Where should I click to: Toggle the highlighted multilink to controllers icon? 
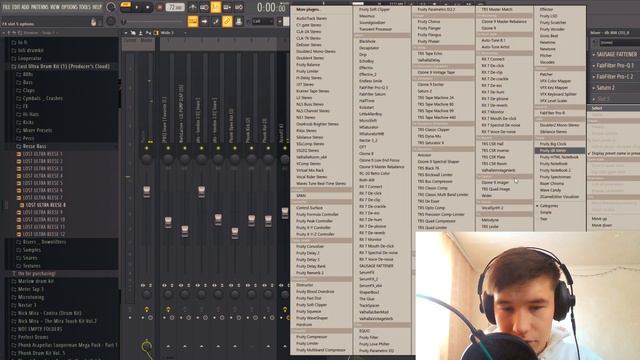(x=227, y=21)
